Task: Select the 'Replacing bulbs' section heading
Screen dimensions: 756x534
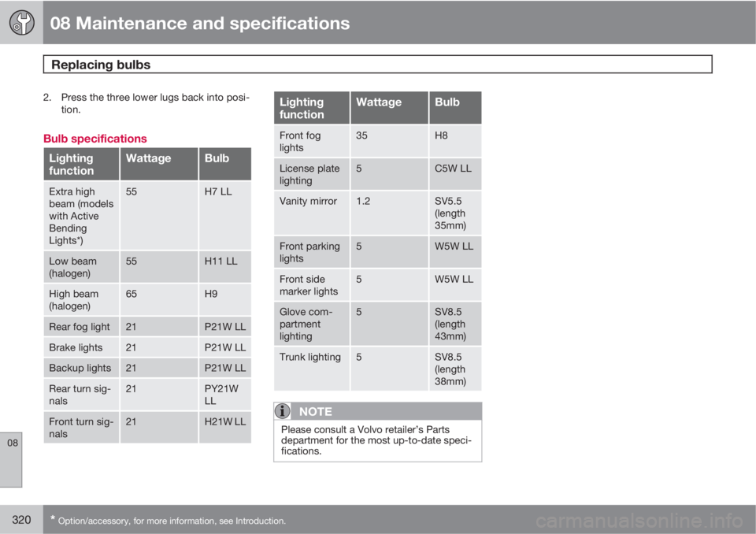Action: [101, 65]
